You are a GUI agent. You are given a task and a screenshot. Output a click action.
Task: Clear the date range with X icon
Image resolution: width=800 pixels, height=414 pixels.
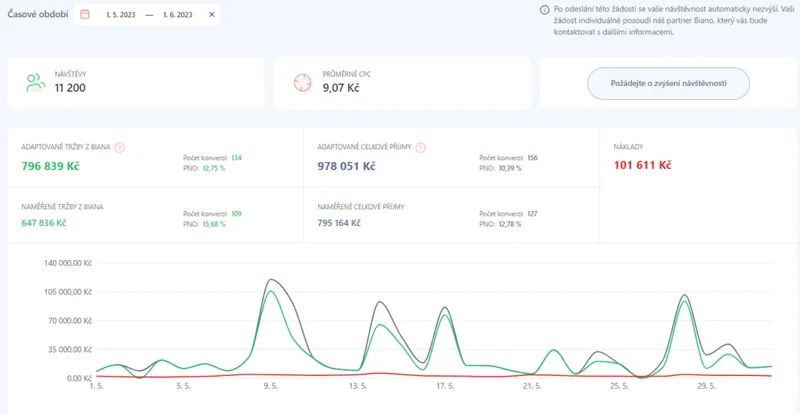click(212, 15)
